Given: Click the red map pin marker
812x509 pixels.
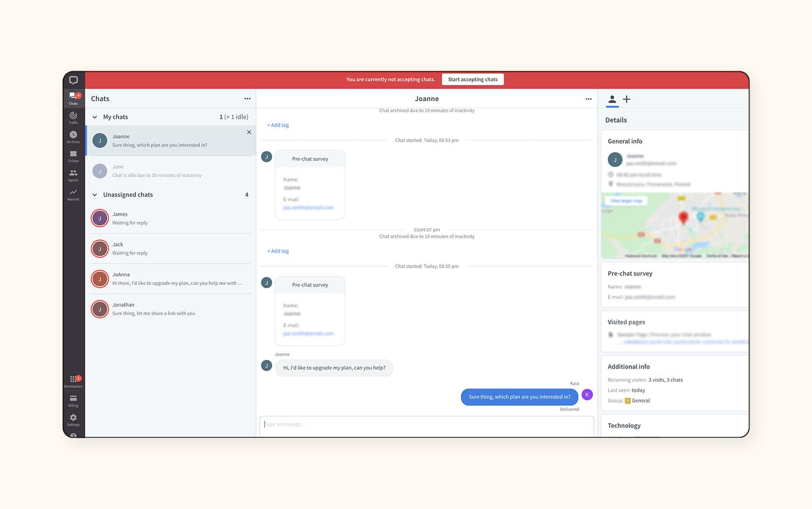Looking at the screenshot, I should click(x=683, y=218).
